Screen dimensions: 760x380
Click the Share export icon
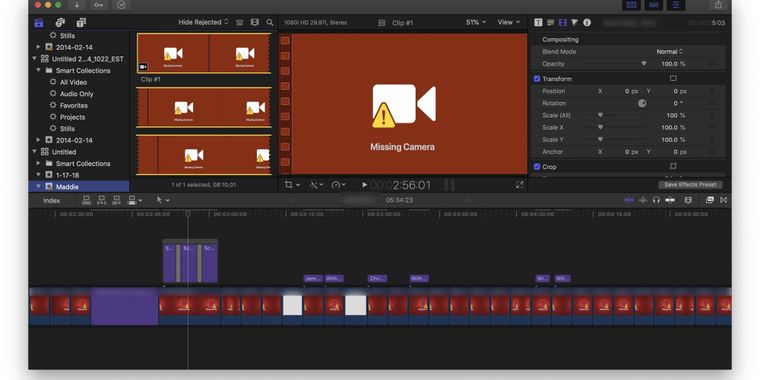pos(718,5)
